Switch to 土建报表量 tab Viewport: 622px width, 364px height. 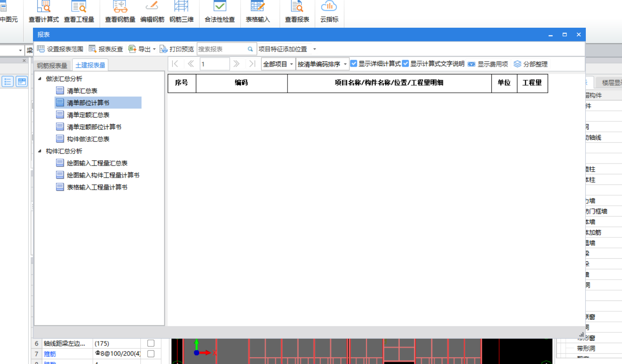tap(90, 65)
